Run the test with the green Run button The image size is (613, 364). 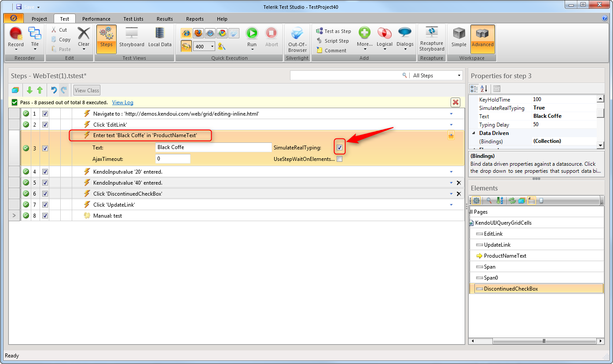click(252, 37)
